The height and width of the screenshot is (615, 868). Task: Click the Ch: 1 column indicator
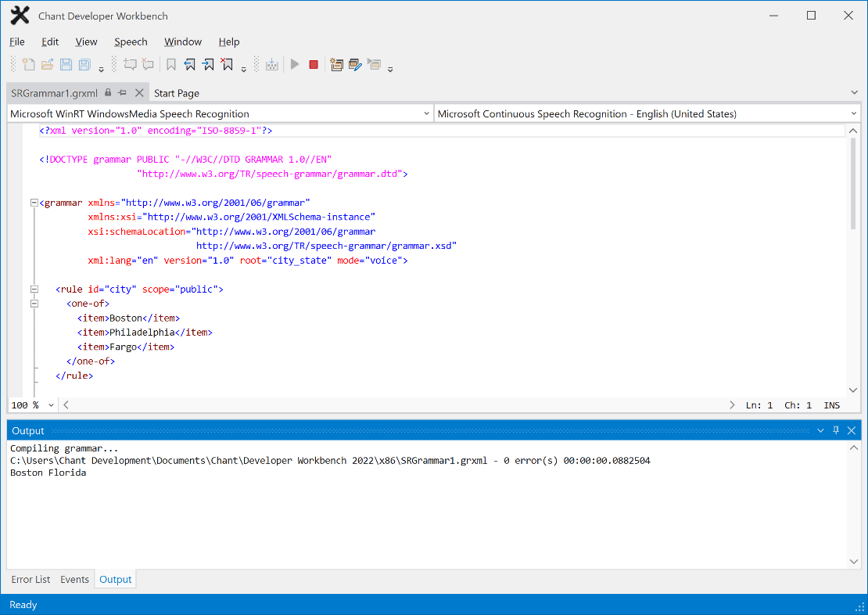pyautogui.click(x=798, y=405)
